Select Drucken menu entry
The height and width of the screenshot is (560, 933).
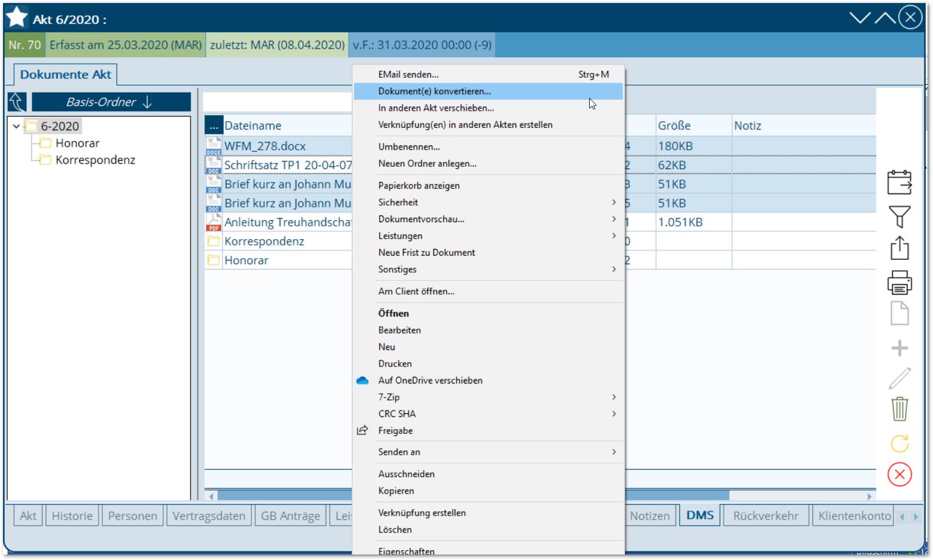tap(488, 363)
